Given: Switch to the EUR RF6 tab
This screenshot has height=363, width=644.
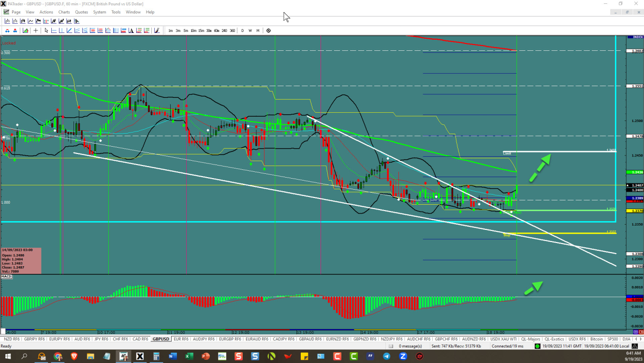Looking at the screenshot, I should 181,339.
